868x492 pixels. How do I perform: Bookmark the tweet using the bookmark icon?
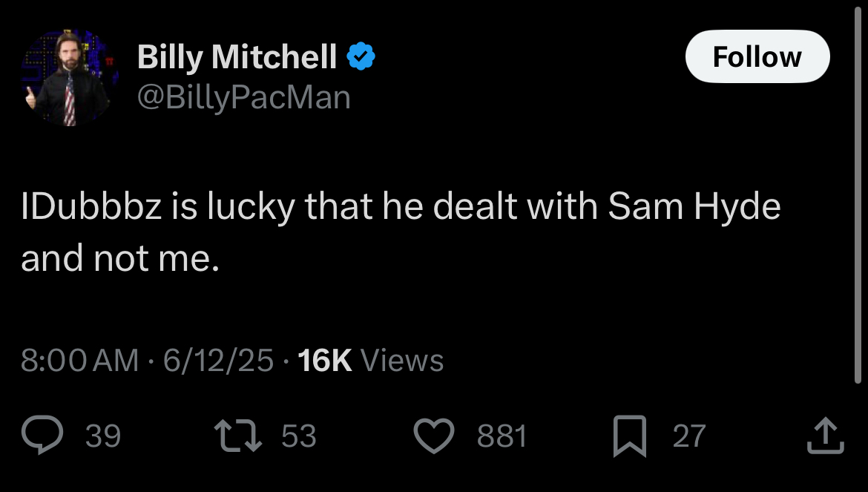tap(630, 436)
